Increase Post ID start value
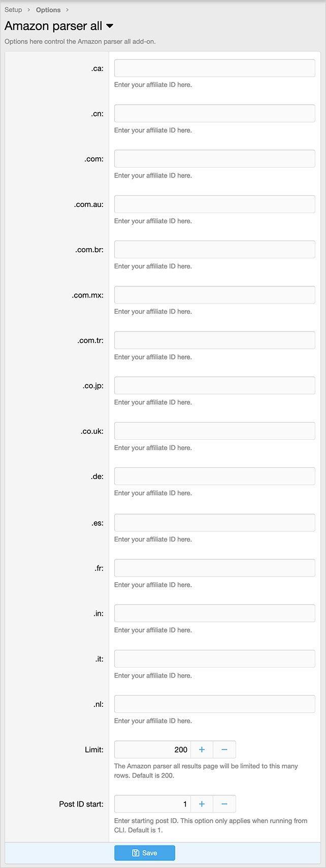326x868 pixels. pos(202,804)
